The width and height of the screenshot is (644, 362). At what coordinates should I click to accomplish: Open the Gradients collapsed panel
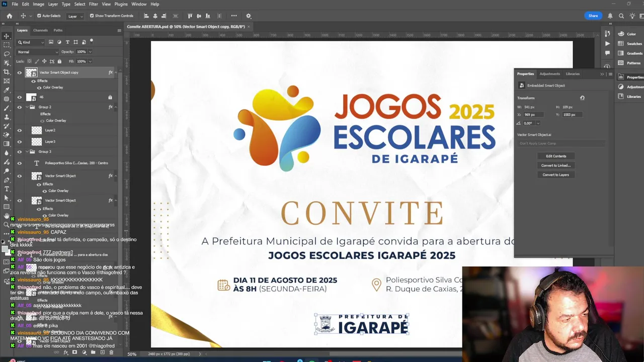[x=631, y=53]
